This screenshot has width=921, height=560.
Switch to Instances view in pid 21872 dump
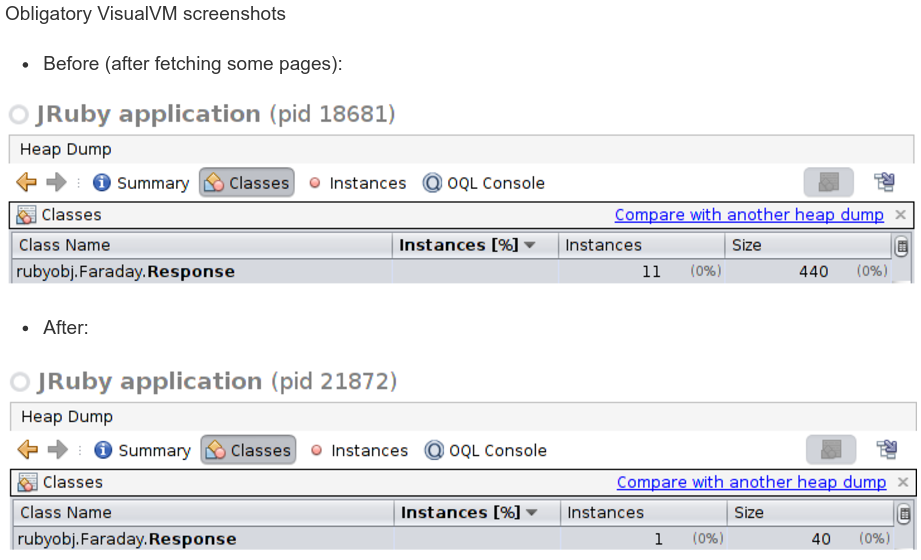pyautogui.click(x=359, y=451)
